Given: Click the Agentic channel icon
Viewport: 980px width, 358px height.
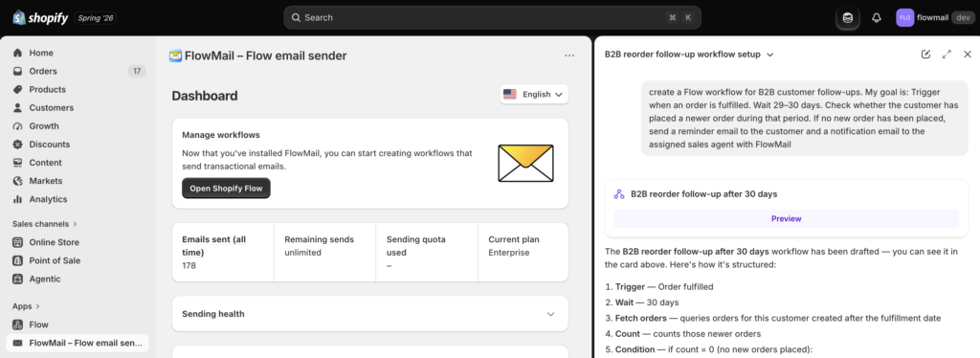Looking at the screenshot, I should [17, 279].
